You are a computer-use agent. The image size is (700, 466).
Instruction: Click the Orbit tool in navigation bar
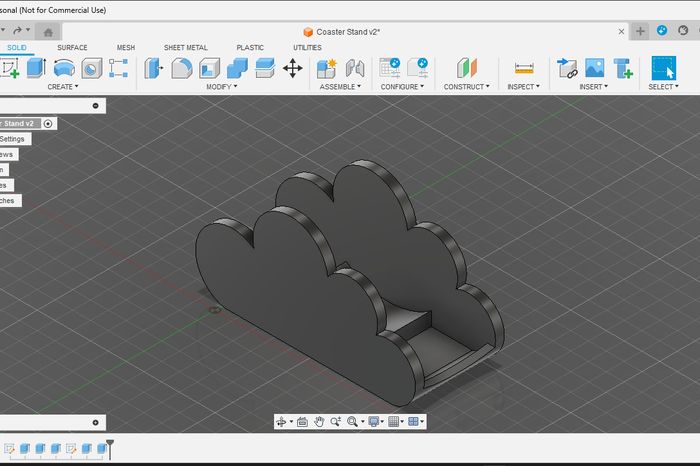281,421
